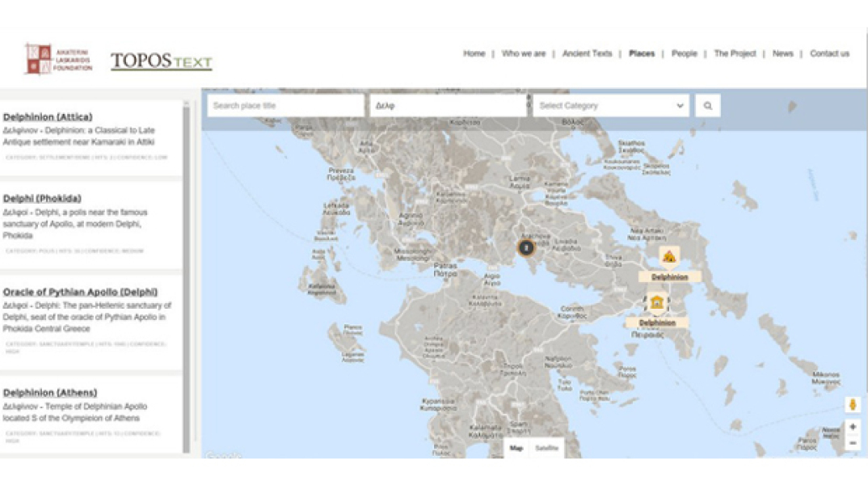Open the Places menu item

642,53
